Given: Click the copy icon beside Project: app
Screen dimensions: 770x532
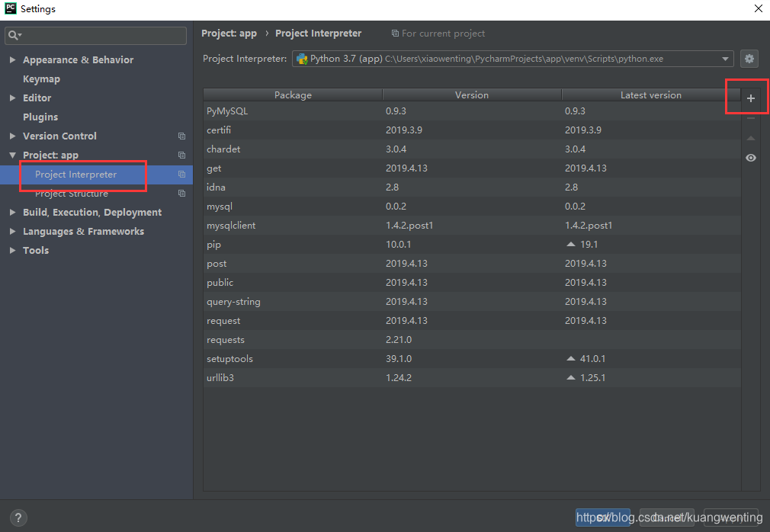Looking at the screenshot, I should [x=181, y=155].
